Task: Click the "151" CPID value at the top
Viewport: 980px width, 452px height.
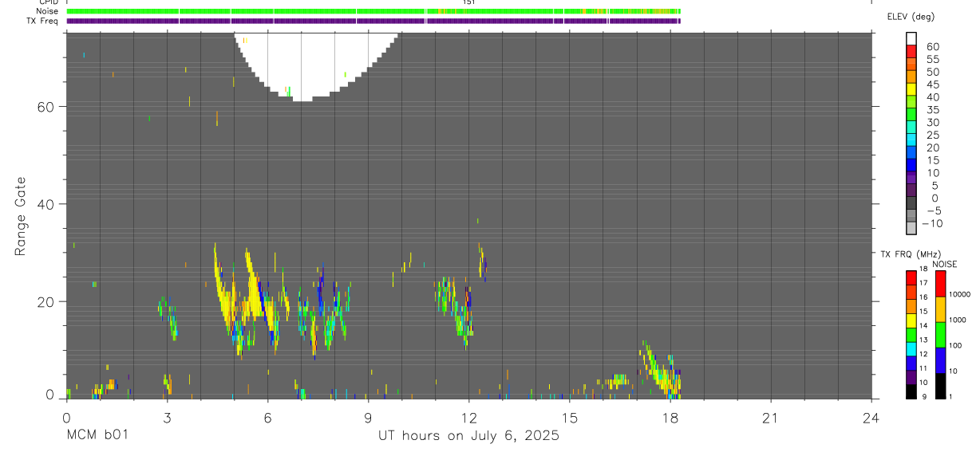Action: 468,2
